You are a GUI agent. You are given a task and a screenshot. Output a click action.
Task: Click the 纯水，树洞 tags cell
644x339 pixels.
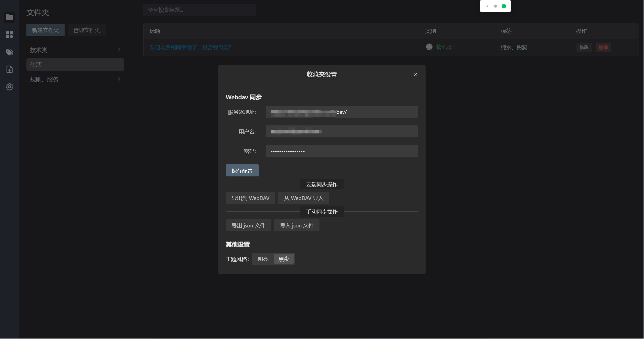[514, 47]
